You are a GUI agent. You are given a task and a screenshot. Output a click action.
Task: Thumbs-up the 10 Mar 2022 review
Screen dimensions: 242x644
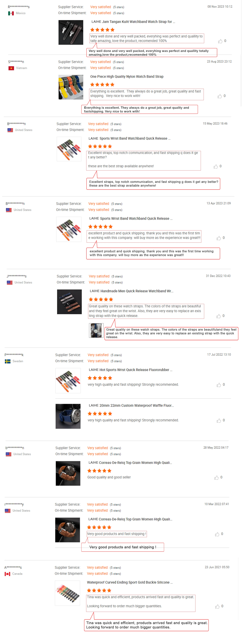pos(217,534)
